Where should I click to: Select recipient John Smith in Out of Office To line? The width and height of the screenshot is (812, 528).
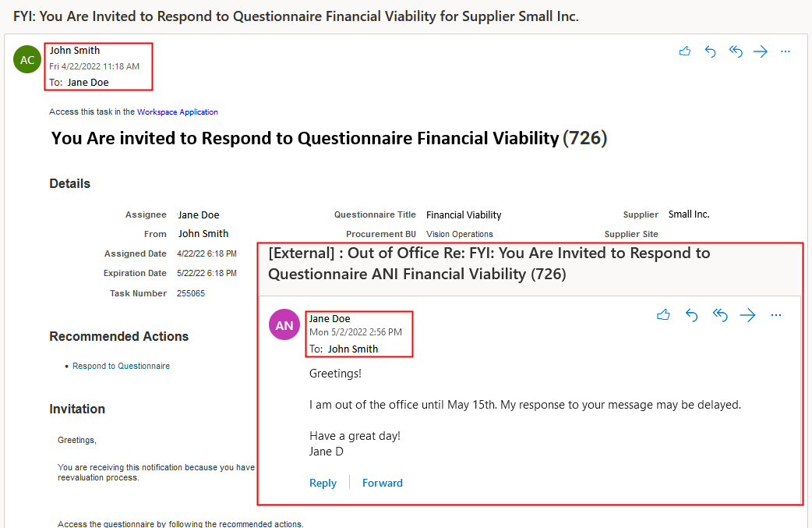point(353,349)
